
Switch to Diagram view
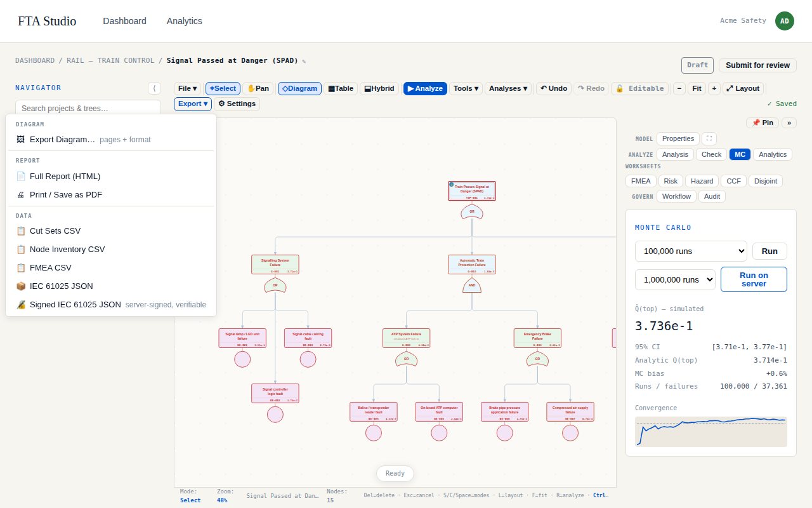(299, 88)
